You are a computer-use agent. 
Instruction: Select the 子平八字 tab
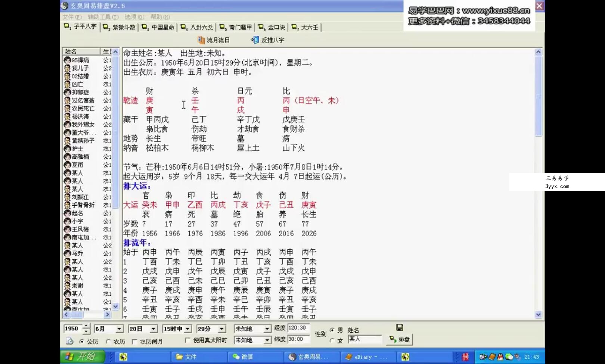coord(81,27)
